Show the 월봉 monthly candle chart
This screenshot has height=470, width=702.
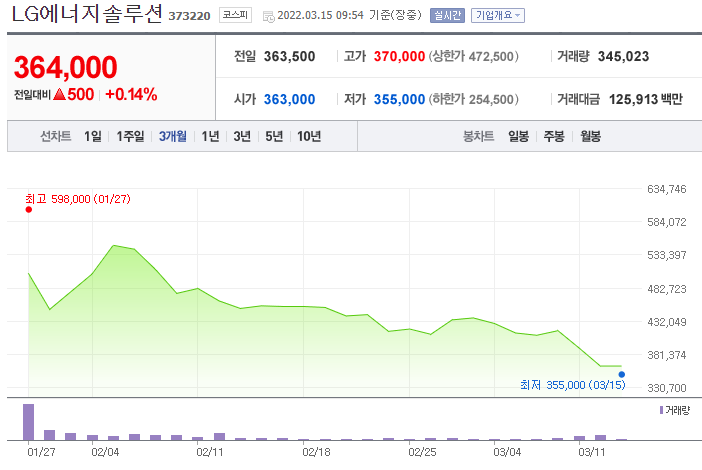[590, 136]
